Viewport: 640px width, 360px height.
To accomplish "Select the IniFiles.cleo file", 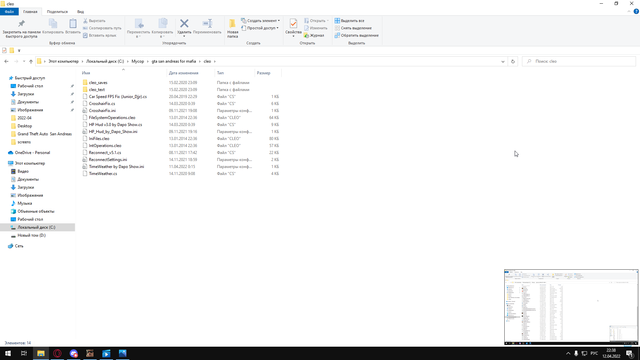I will [99, 138].
